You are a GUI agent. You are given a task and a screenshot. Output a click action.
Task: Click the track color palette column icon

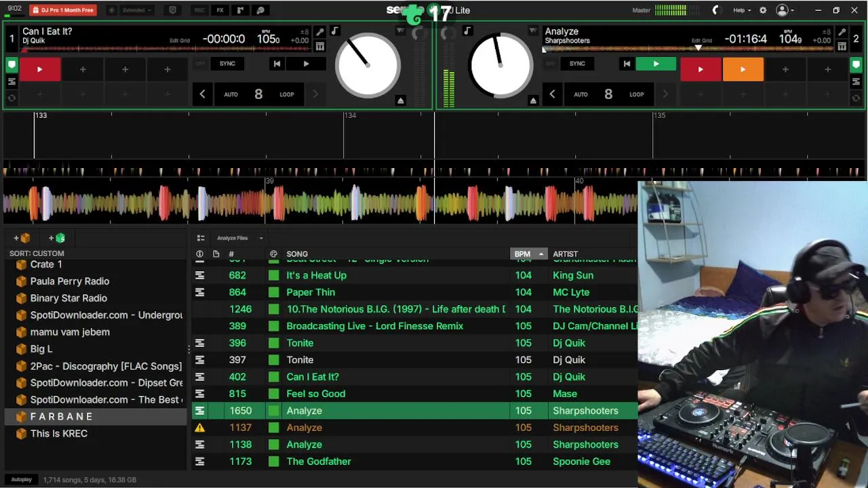pos(273,254)
